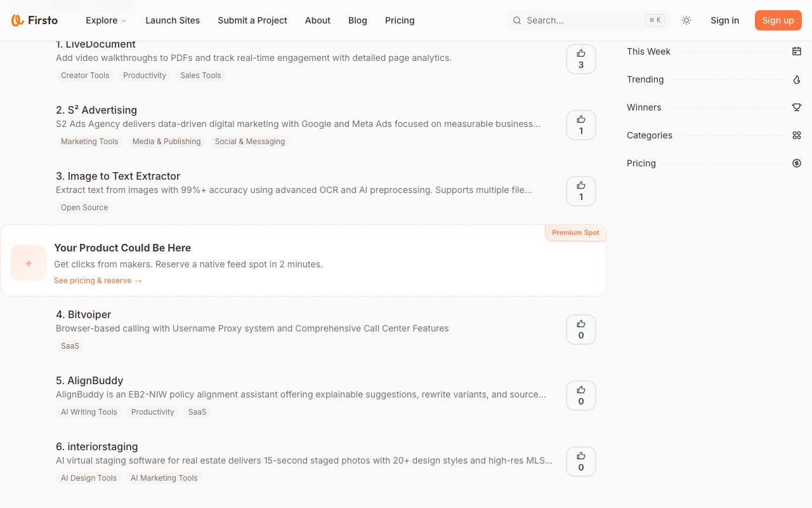Select the Productivity tag under AlignBuddy
This screenshot has height=508, width=812.
[x=152, y=412]
